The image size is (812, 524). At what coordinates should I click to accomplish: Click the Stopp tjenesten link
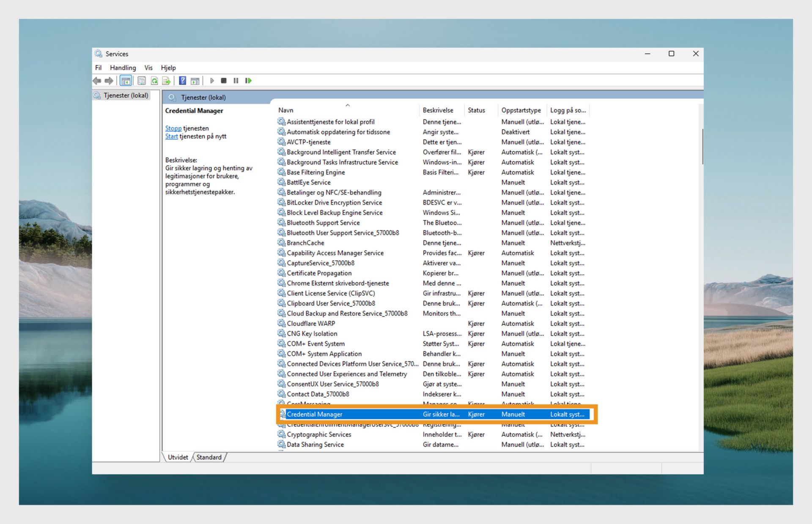[173, 128]
